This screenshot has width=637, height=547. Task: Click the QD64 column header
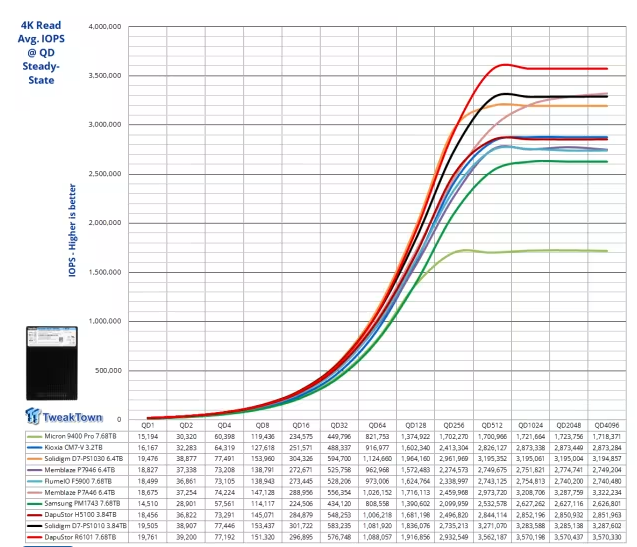[377, 425]
